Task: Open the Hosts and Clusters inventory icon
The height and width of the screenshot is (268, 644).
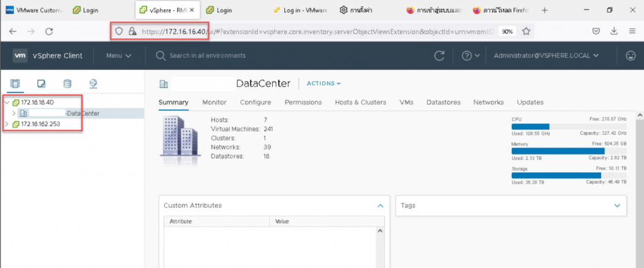Action: click(15, 84)
